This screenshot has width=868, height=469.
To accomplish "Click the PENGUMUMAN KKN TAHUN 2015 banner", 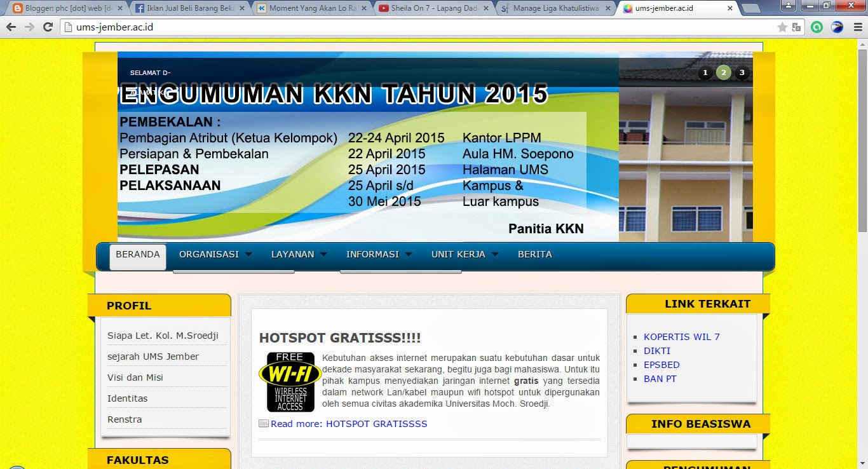I will click(x=368, y=147).
